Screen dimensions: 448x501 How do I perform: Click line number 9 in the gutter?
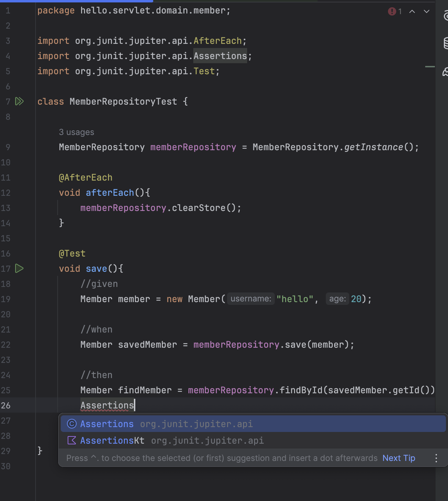pyautogui.click(x=8, y=147)
